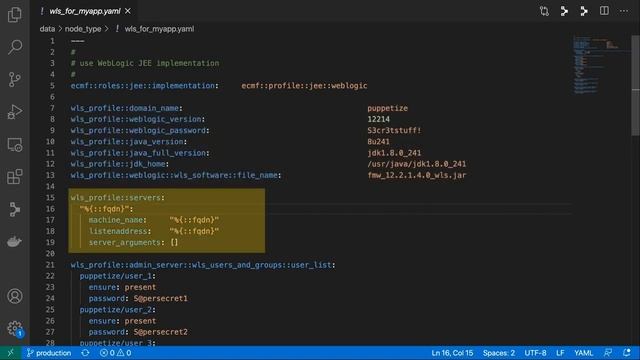
Task: Click the data breadcrumb segment
Action: click(47, 29)
